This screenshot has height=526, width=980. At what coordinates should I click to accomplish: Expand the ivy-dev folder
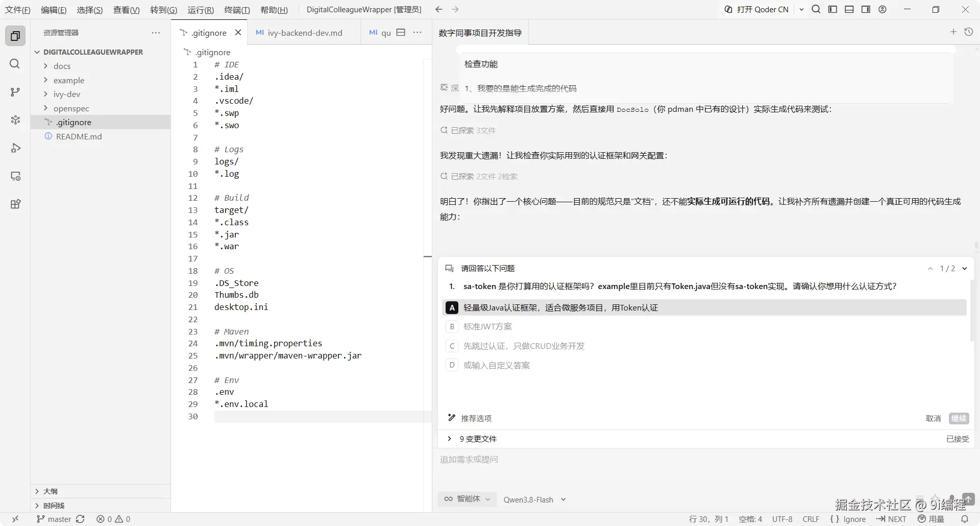[66, 94]
